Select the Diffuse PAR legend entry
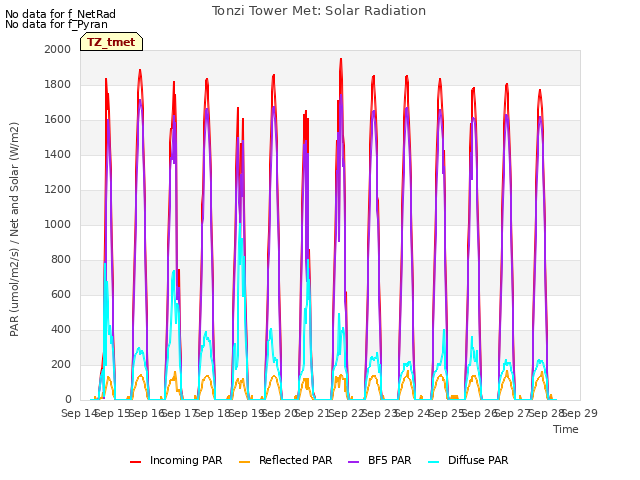This screenshot has width=640, height=480. click(468, 460)
